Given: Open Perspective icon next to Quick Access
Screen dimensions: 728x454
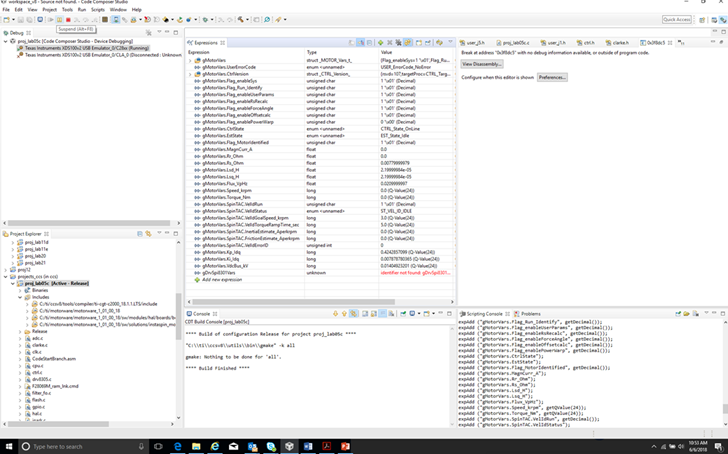Looking at the screenshot, I should click(x=702, y=19).
